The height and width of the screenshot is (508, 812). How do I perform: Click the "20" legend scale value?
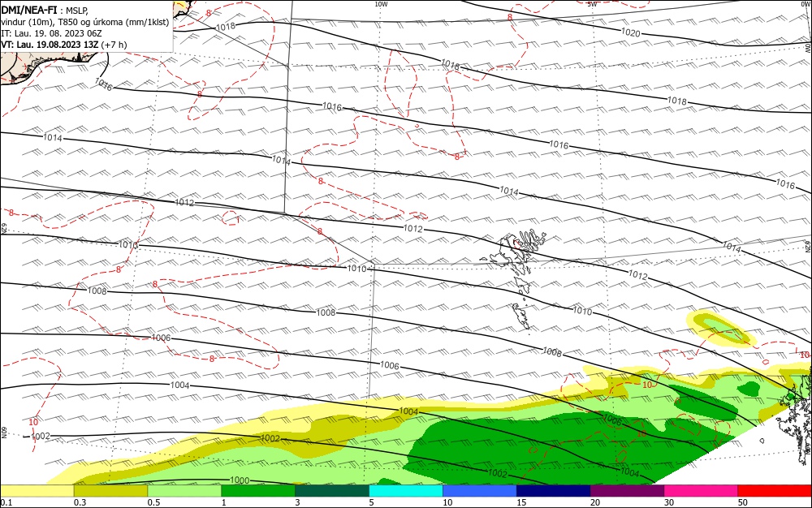click(x=595, y=503)
